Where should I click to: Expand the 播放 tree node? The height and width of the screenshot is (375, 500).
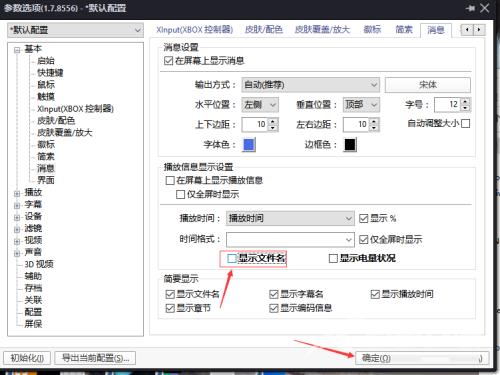[17, 193]
